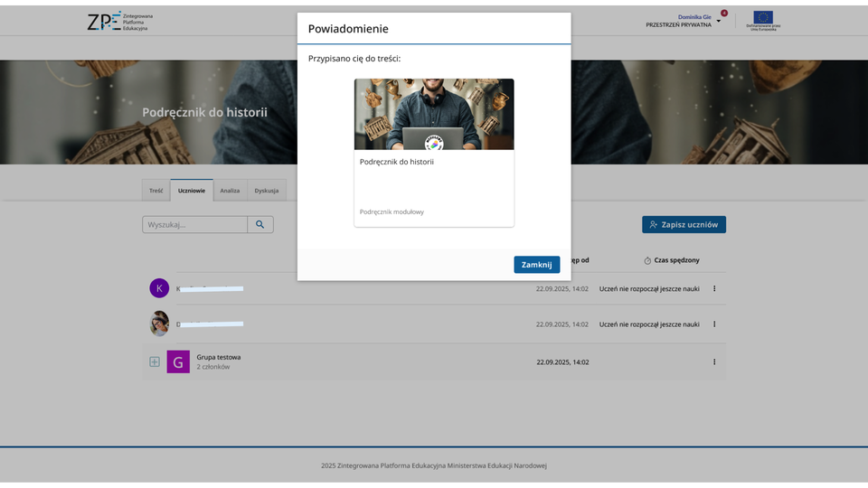
Task: Click the purple G group avatar
Action: point(178,361)
